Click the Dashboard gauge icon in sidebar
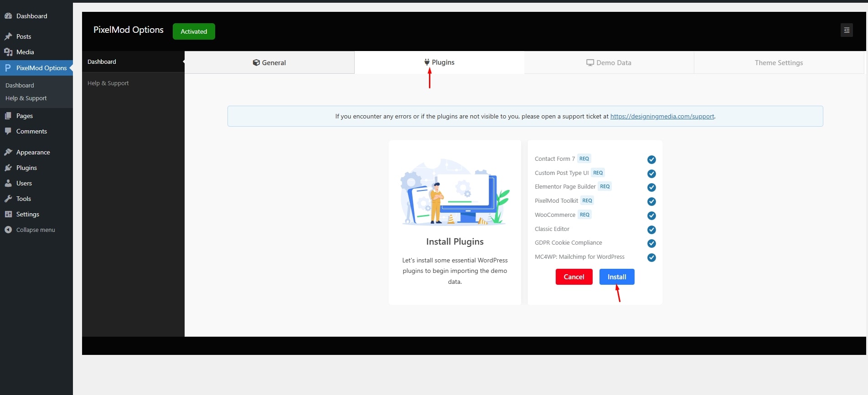This screenshot has height=395, width=868. 8,16
